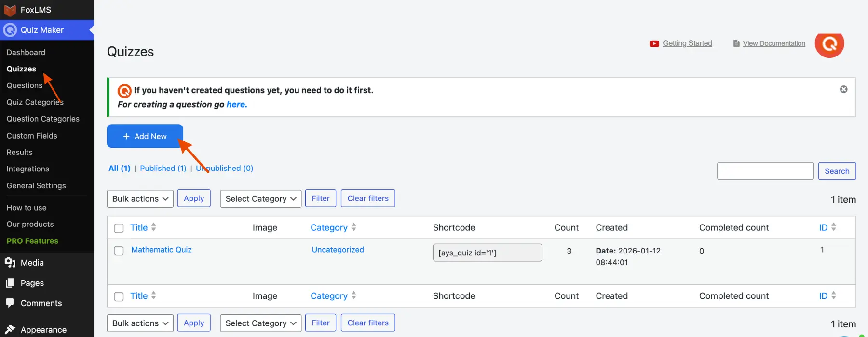
Task: Click the FoxLMS fox icon
Action: tap(10, 10)
